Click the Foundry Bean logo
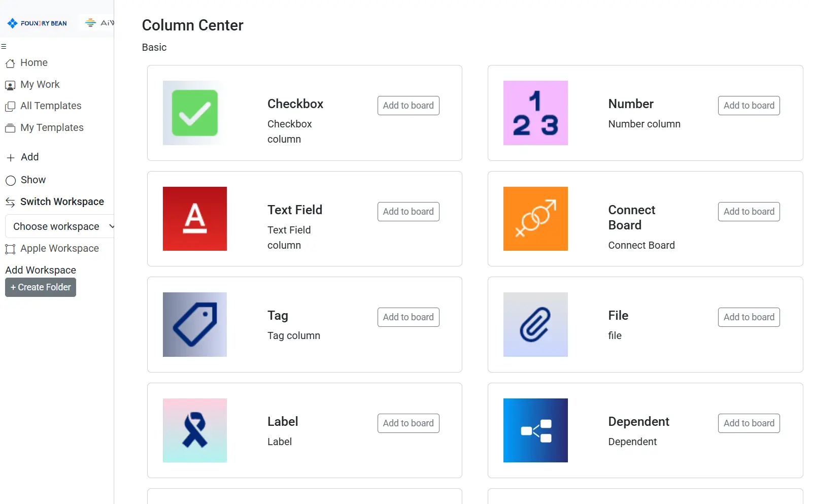The image size is (813, 504). click(x=38, y=23)
